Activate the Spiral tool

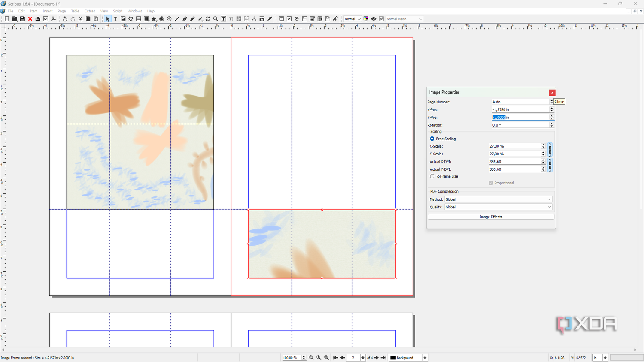tap(170, 19)
